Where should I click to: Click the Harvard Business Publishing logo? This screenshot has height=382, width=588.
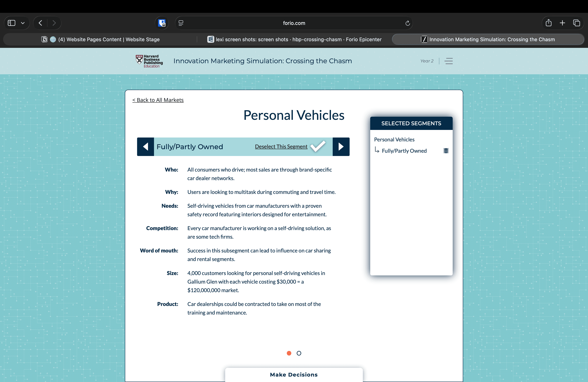[x=149, y=61]
